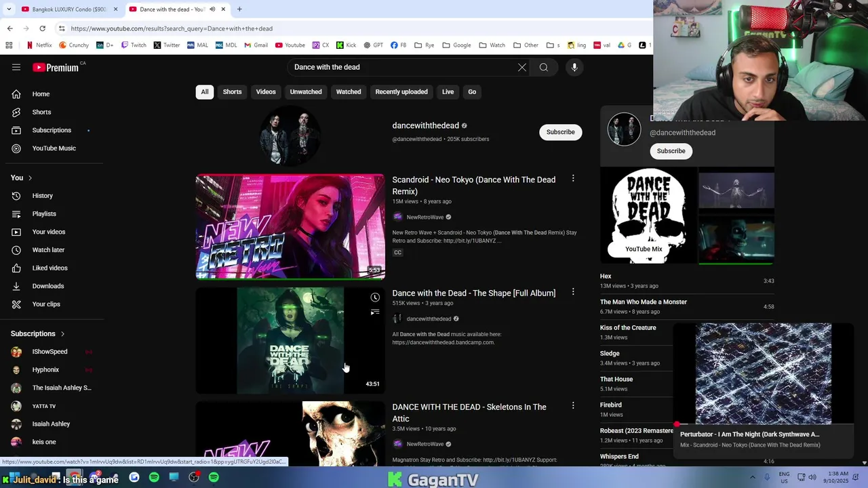Screen dimensions: 868x488
Task: Open the Rye bookmarks folder
Action: (424, 45)
